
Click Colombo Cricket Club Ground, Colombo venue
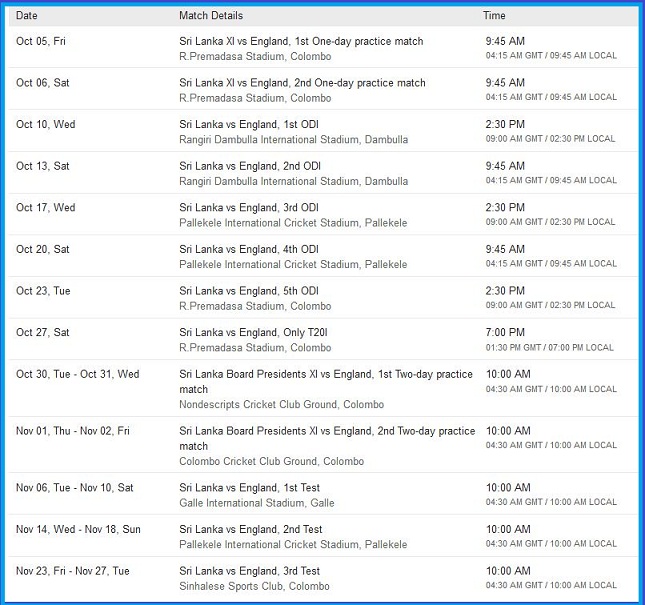coord(271,461)
